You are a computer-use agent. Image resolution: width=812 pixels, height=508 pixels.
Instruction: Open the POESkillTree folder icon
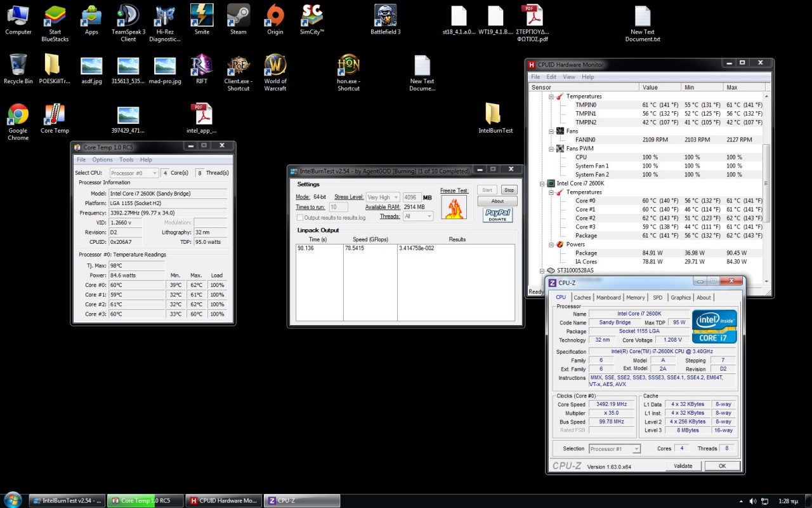click(x=55, y=69)
